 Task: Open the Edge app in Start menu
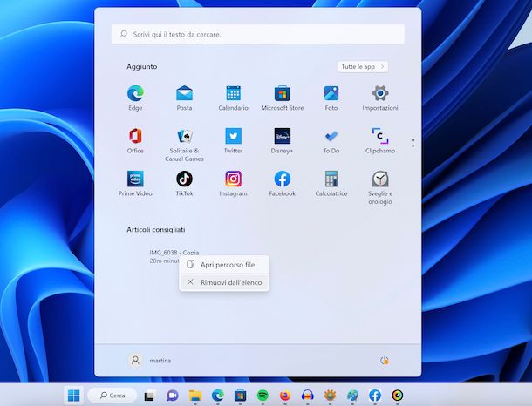[x=135, y=98]
